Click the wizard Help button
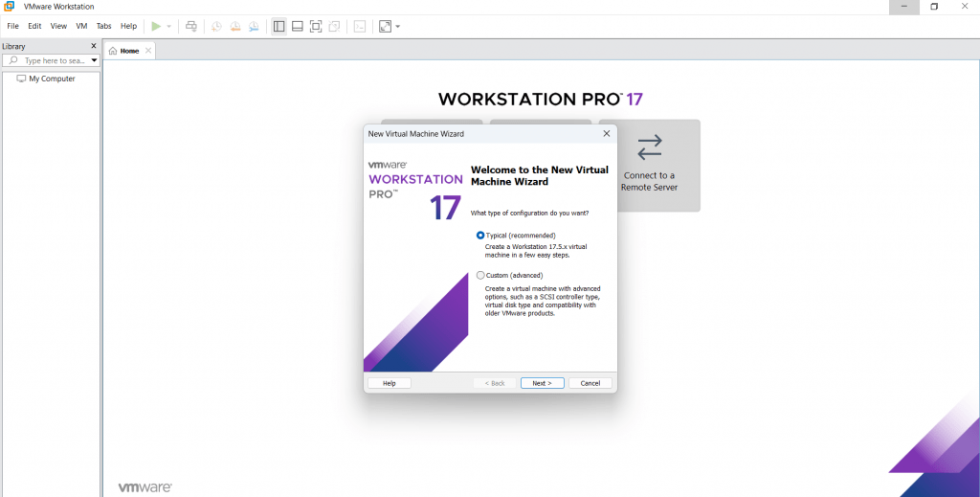Image resolution: width=980 pixels, height=497 pixels. (x=390, y=383)
